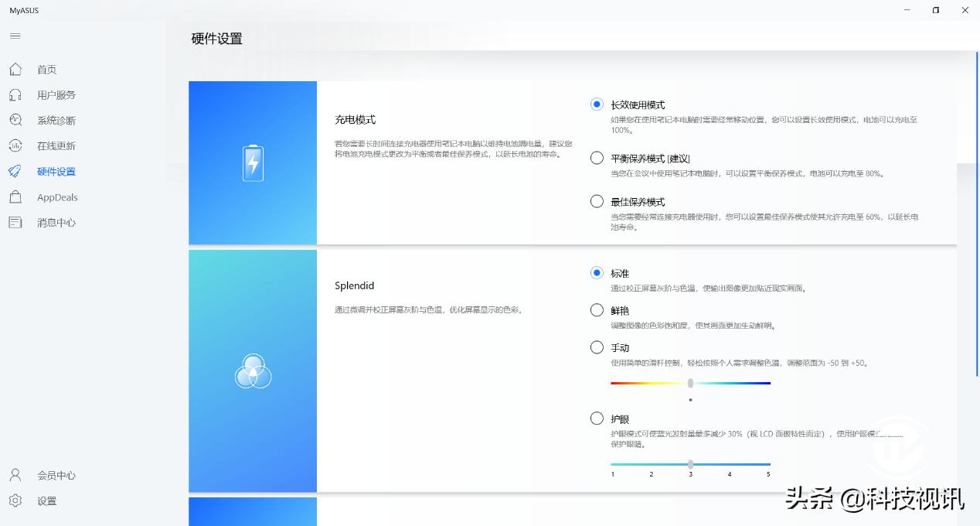
Task: Open the AppDeals section
Action: (15, 196)
